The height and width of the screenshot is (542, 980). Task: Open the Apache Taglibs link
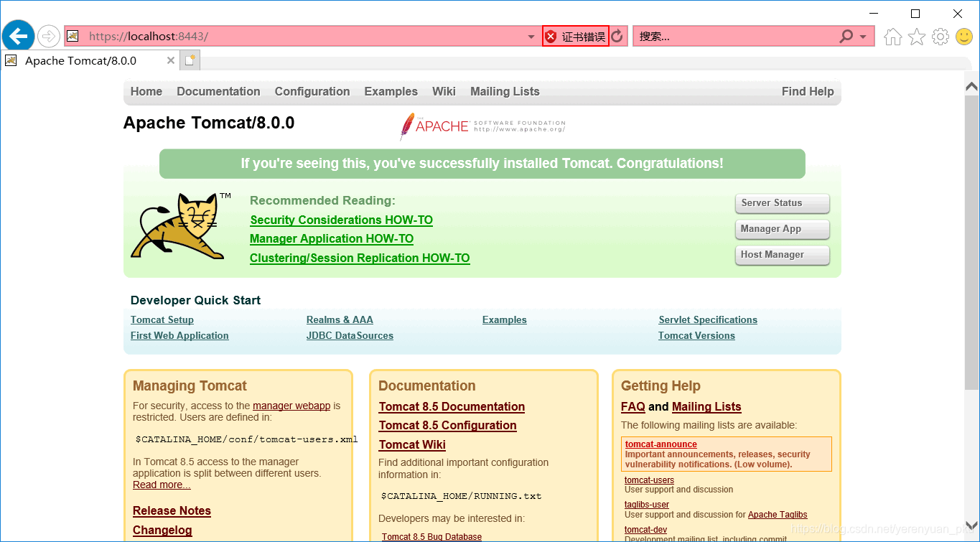click(778, 515)
